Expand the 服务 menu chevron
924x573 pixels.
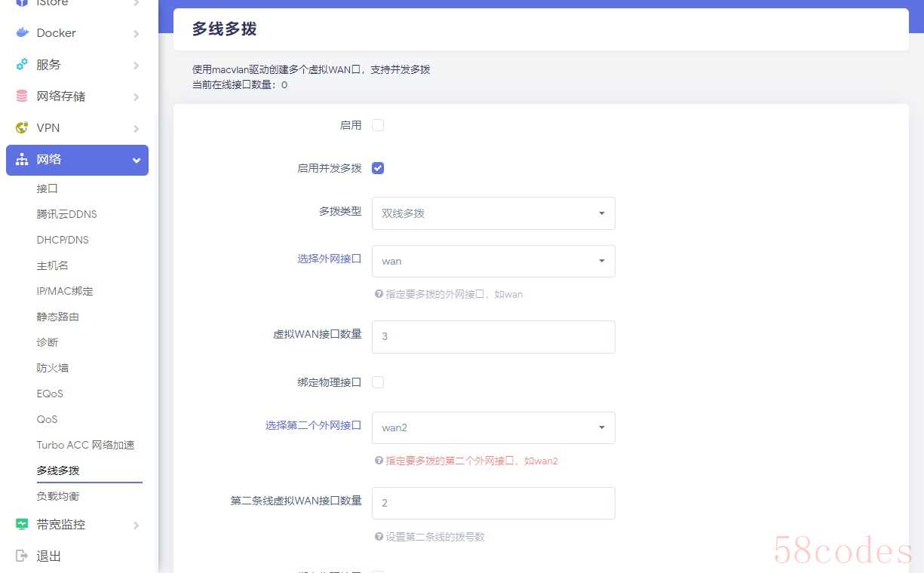(x=137, y=65)
